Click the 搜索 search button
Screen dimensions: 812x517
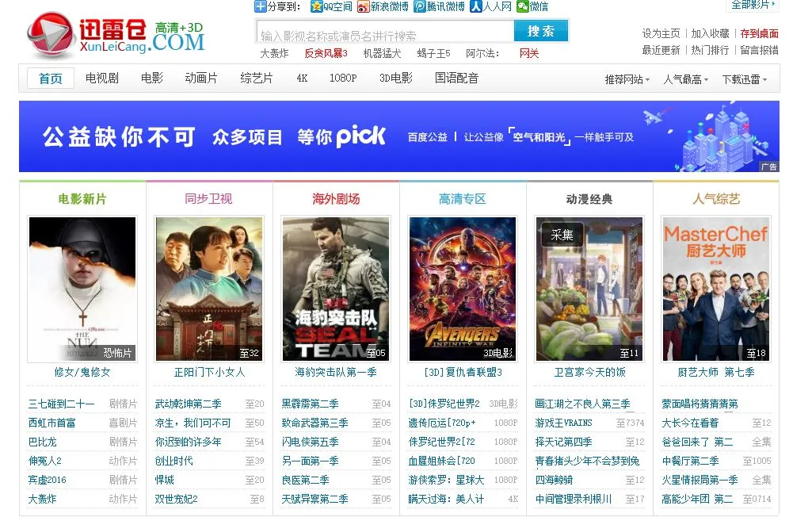click(x=540, y=31)
